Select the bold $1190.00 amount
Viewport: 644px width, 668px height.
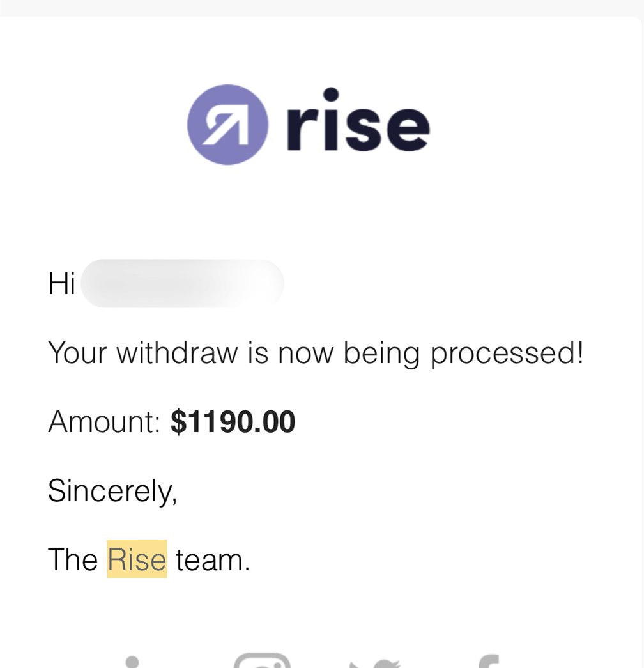coord(233,422)
